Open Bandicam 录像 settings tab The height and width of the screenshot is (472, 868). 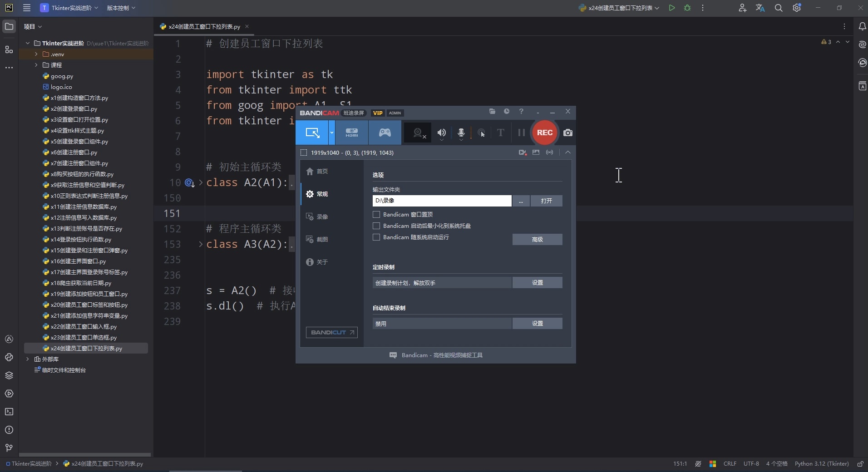[317, 216]
